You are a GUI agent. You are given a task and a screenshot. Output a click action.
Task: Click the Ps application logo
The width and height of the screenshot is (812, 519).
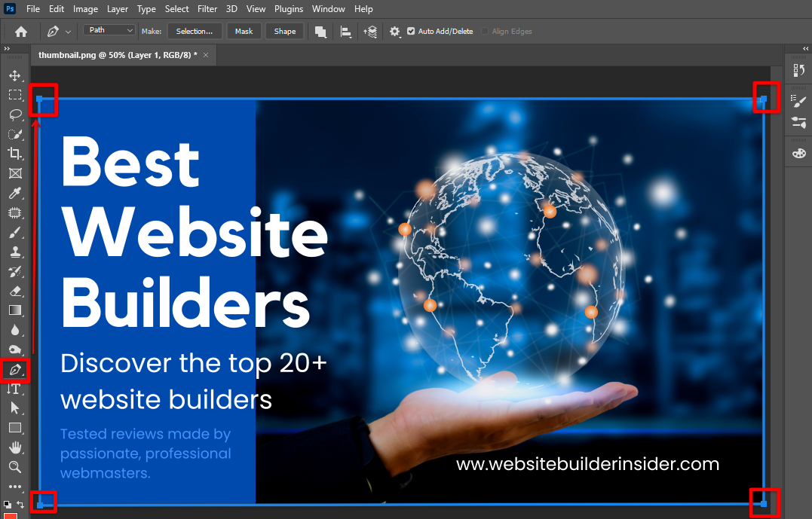point(9,9)
